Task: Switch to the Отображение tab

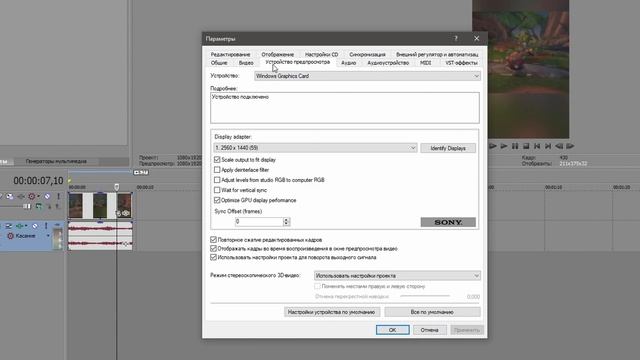Action: [x=278, y=54]
